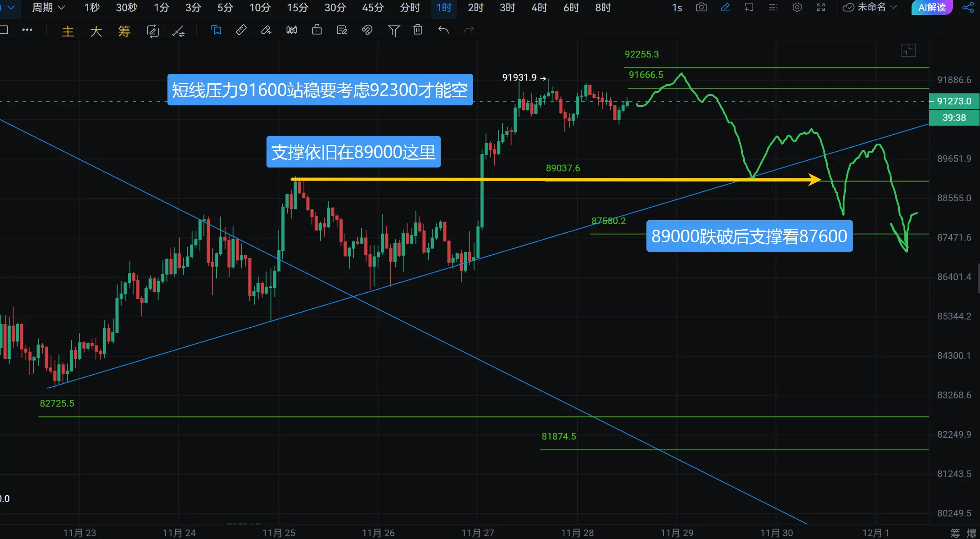Click the share icon
Image resolution: width=980 pixels, height=539 pixels.
pyautogui.click(x=968, y=8)
